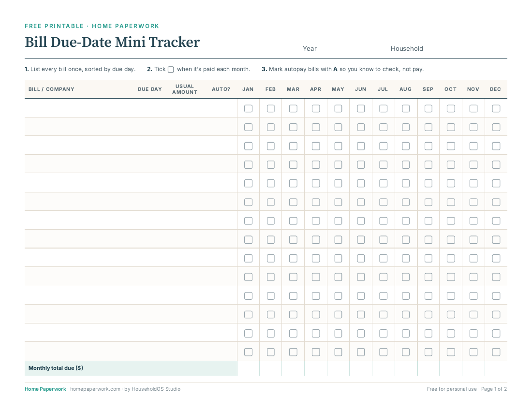This screenshot has height=411, width=532.
Task: Mark the last row's NOV checkbox
Action: [x=473, y=352]
